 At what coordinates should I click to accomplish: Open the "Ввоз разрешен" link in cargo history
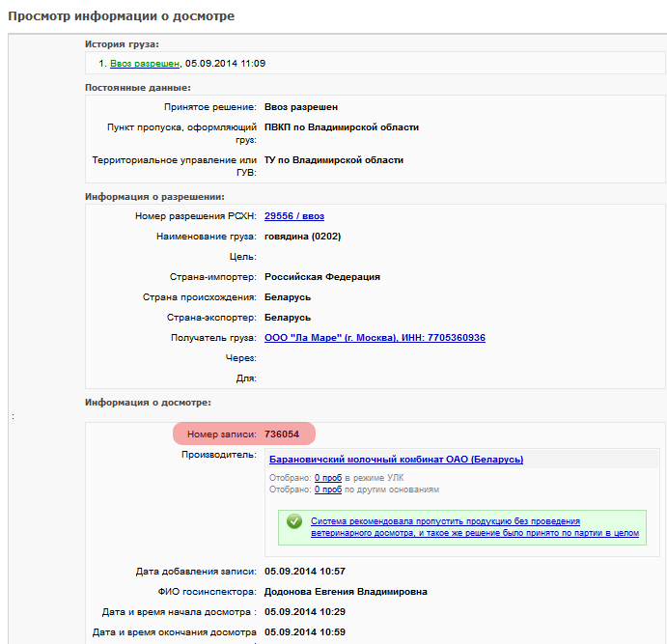coord(144,64)
